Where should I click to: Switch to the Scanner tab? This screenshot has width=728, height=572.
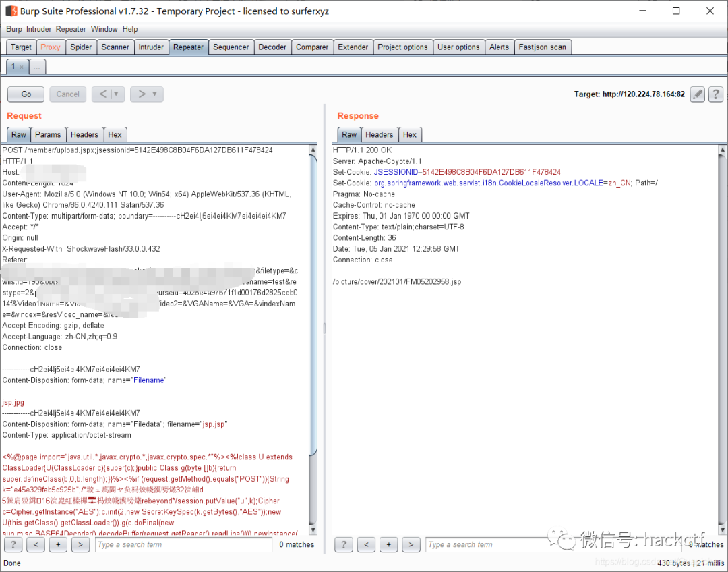pyautogui.click(x=115, y=47)
